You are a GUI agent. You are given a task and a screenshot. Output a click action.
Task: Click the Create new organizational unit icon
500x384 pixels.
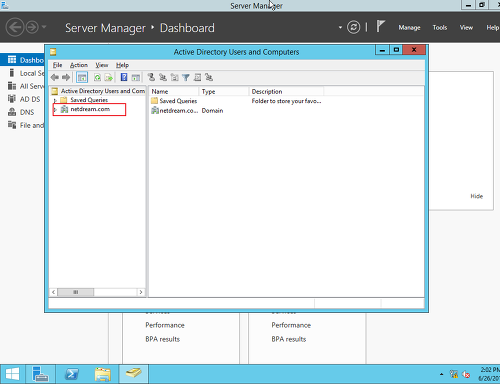tap(174, 77)
